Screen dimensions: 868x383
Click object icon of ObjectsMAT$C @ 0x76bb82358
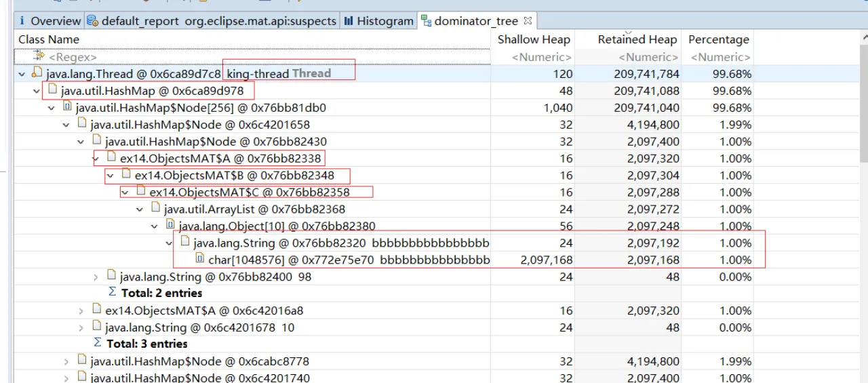141,192
